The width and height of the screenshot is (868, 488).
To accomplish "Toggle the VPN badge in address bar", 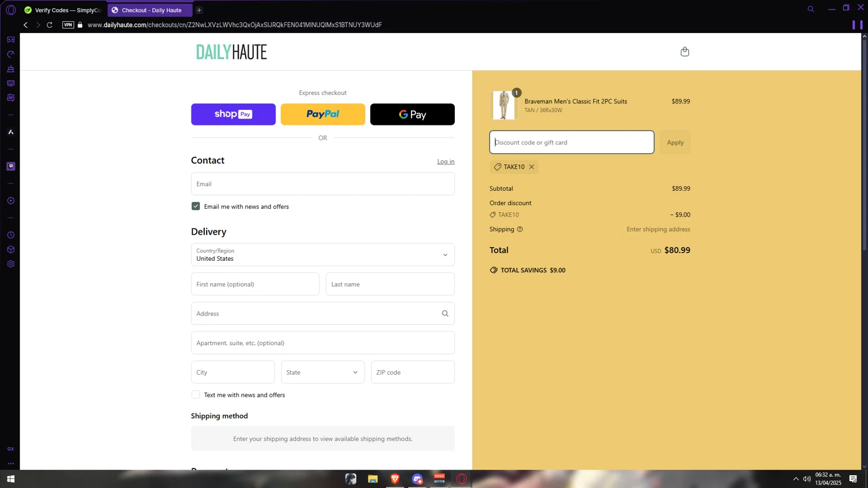I will [68, 25].
